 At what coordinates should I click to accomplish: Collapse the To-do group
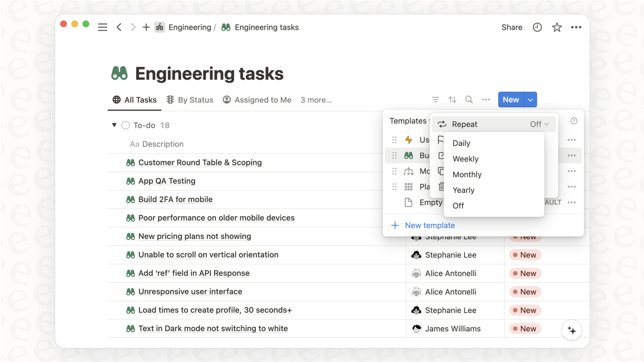pos(114,125)
